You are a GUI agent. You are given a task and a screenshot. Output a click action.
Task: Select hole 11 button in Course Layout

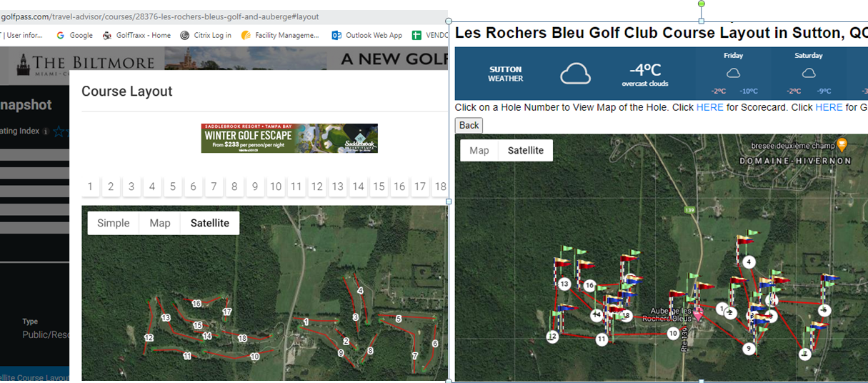click(x=296, y=187)
